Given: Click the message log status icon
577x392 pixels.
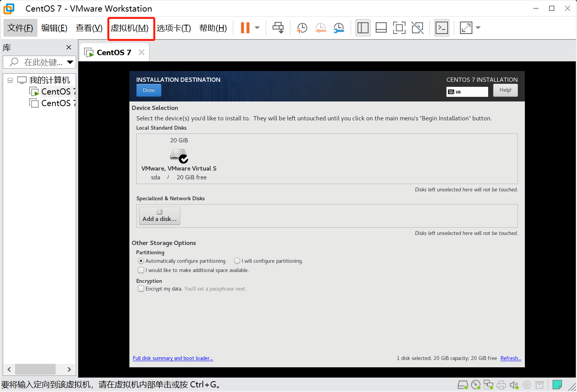Looking at the screenshot, I should tap(540, 385).
